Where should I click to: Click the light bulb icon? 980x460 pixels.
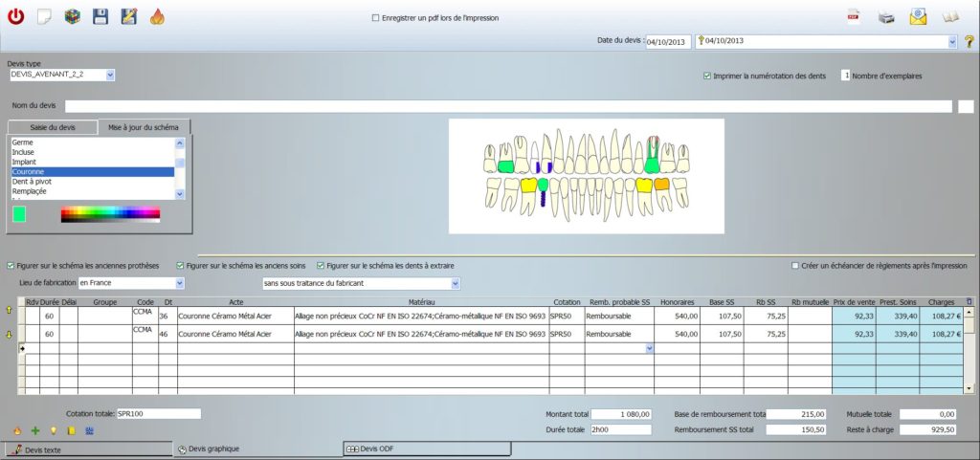(54, 430)
